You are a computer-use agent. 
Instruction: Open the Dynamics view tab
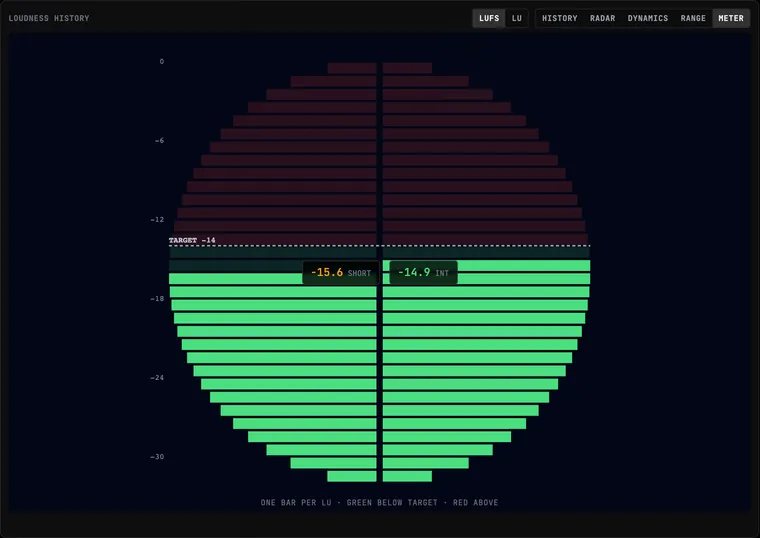pyautogui.click(x=648, y=18)
